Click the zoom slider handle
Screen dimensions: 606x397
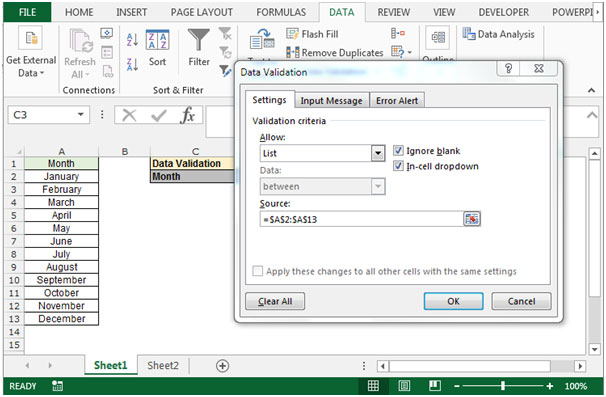(502, 385)
